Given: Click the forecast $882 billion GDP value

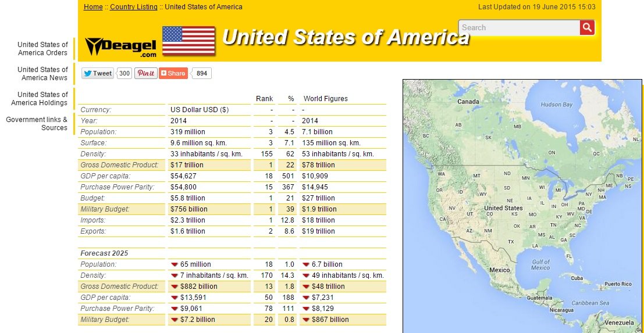Looking at the screenshot, I should pyautogui.click(x=199, y=287).
